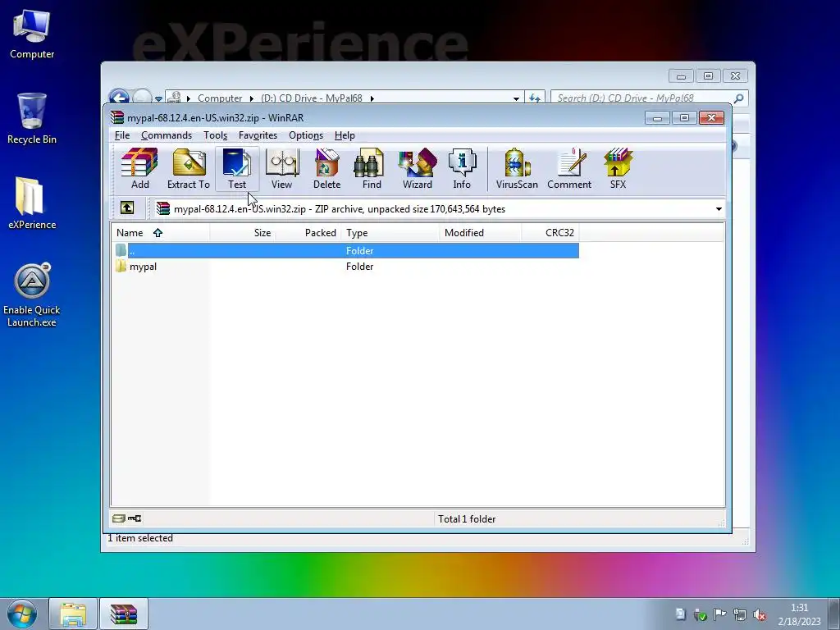Screen dimensions: 840x630
Task: Select the eXPerience folder on desktop
Action: (x=32, y=203)
